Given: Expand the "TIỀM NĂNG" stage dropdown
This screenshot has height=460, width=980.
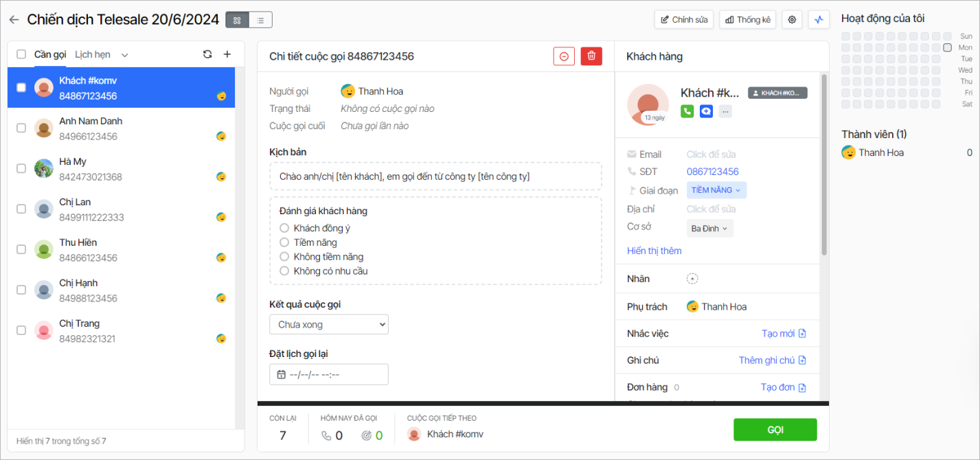Looking at the screenshot, I should pos(716,190).
